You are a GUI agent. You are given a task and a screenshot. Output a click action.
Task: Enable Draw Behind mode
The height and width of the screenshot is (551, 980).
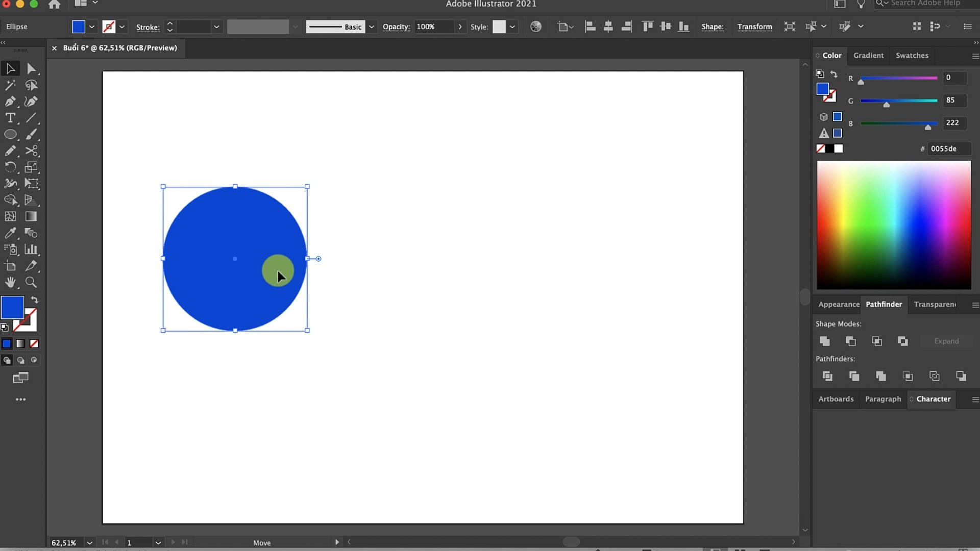pyautogui.click(x=21, y=360)
